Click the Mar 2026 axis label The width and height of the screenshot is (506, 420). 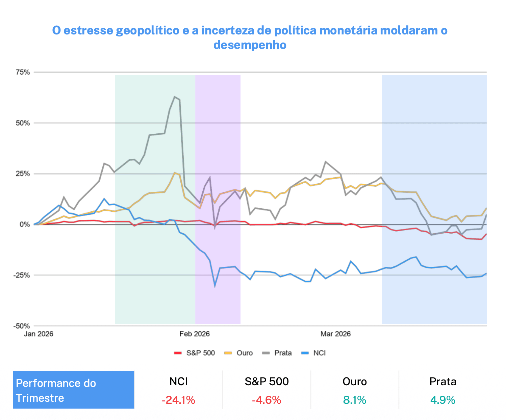point(335,334)
